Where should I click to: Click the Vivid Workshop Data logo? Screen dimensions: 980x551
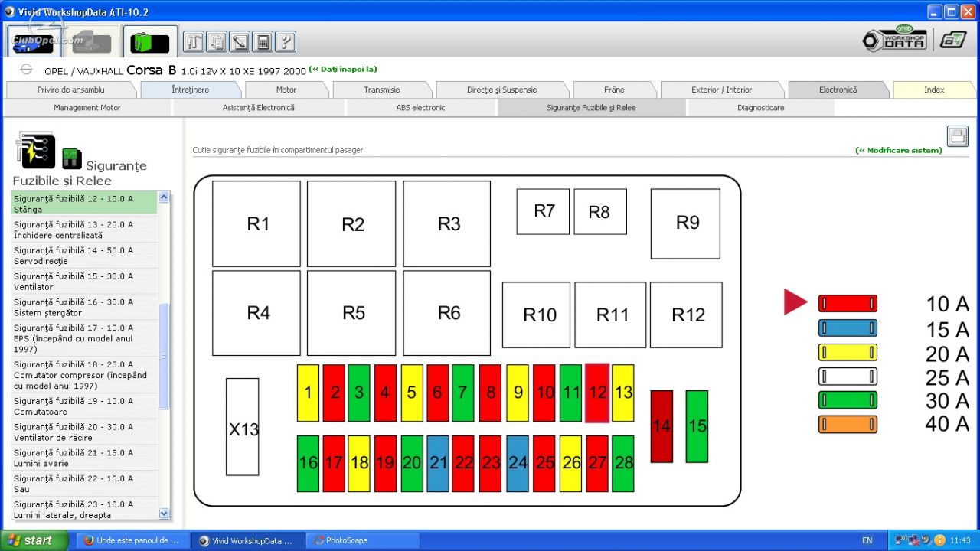895,40
